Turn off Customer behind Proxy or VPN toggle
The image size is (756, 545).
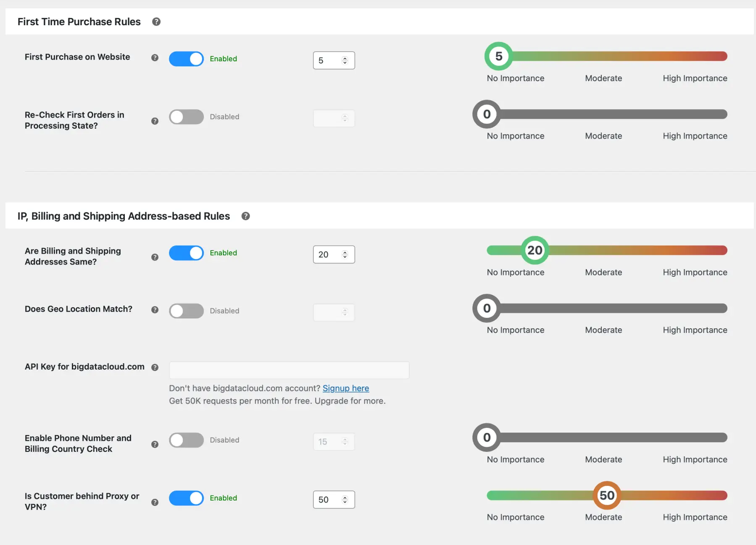[x=186, y=498]
